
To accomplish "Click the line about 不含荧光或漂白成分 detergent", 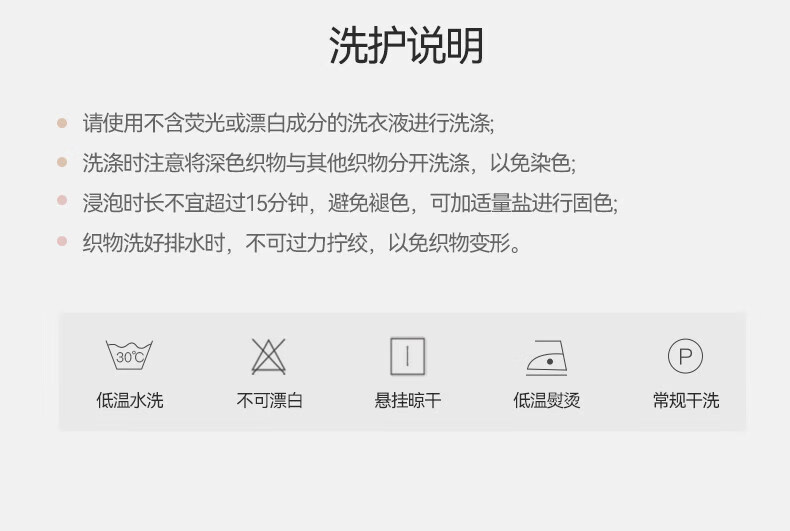I will click(289, 123).
